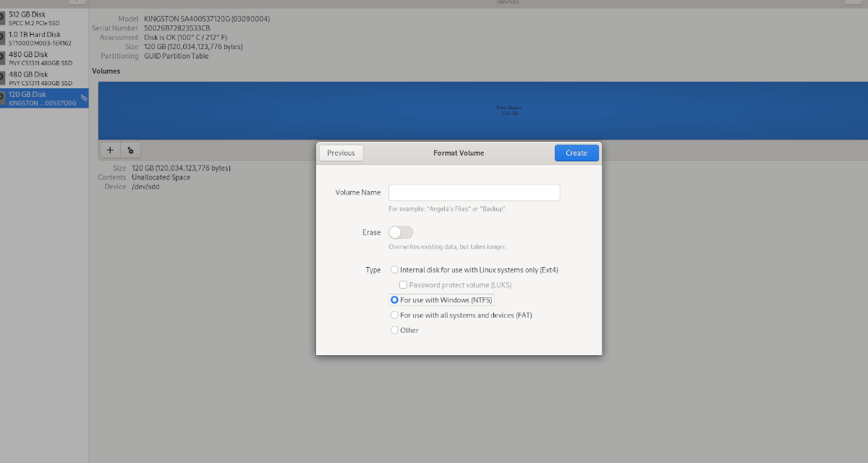
Task: Select For use with Windows (NTFS)
Action: coord(394,300)
